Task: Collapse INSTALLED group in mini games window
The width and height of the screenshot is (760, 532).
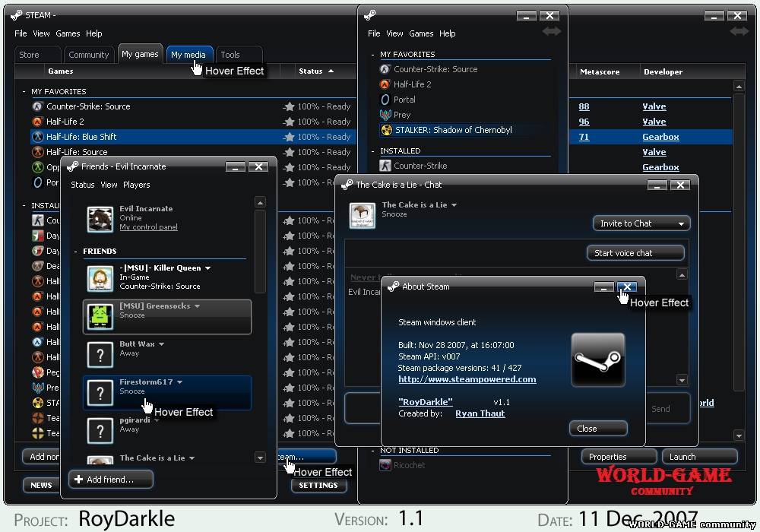Action: 372,151
